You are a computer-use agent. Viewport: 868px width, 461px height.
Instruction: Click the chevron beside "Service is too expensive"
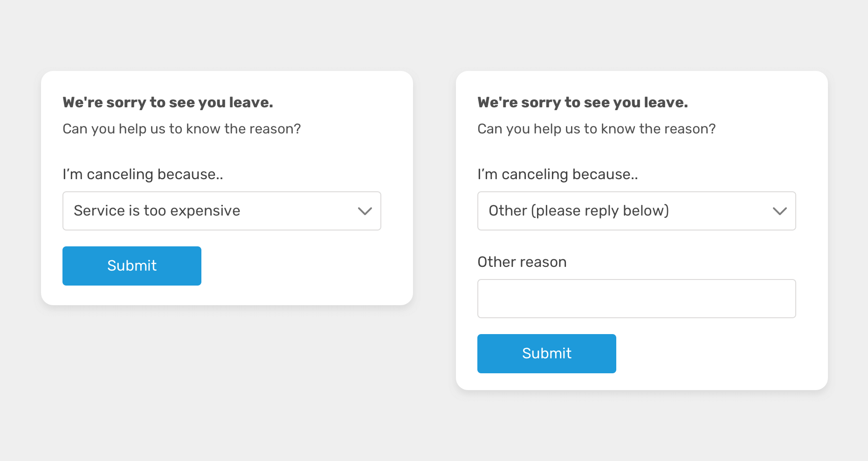(x=365, y=211)
